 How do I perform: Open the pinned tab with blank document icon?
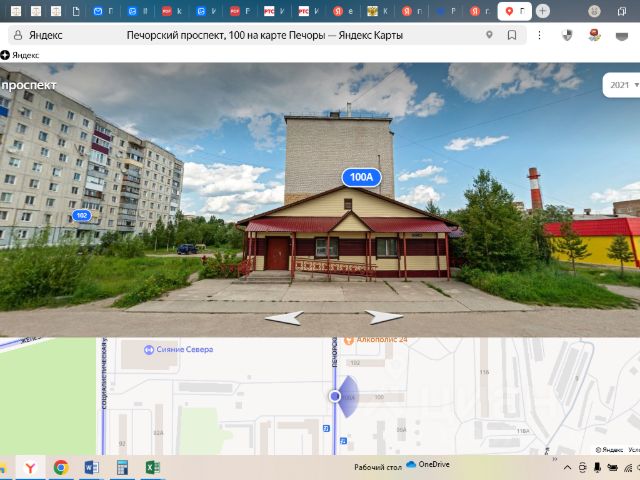click(x=76, y=11)
